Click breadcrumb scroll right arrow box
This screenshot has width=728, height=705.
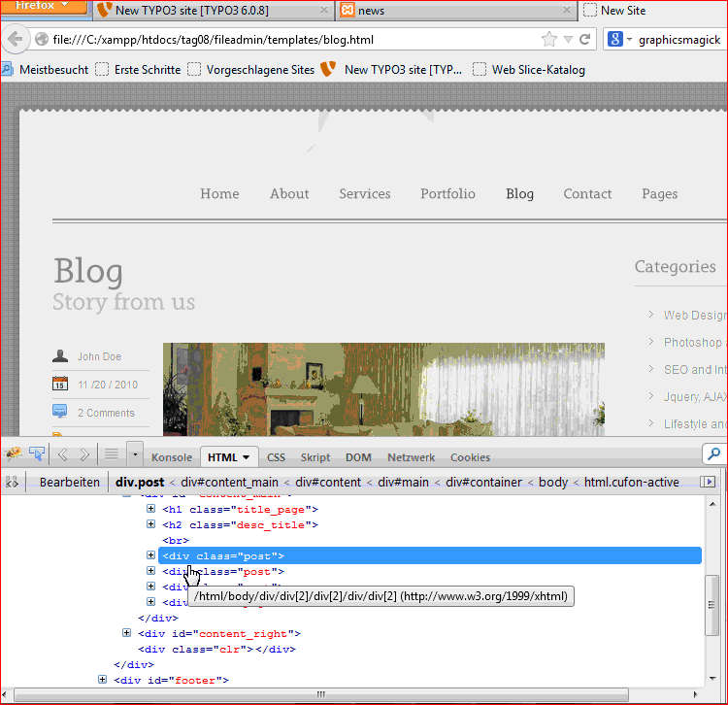click(708, 482)
